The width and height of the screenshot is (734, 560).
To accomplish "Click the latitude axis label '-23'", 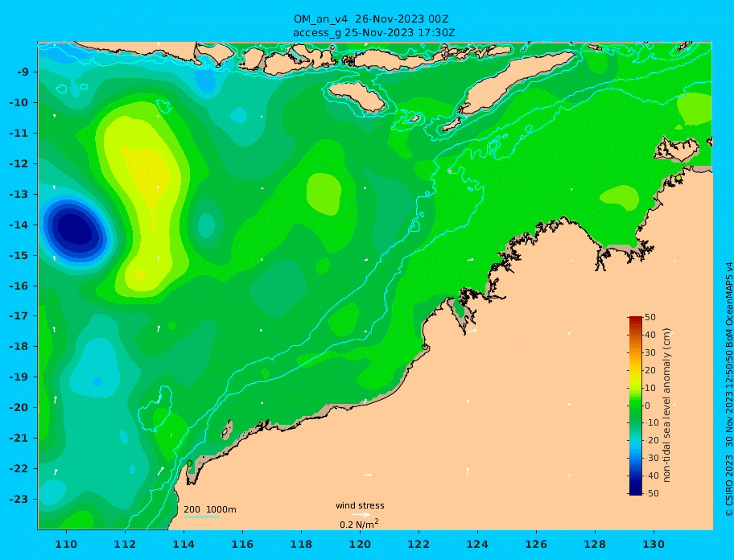I will 19,499.
